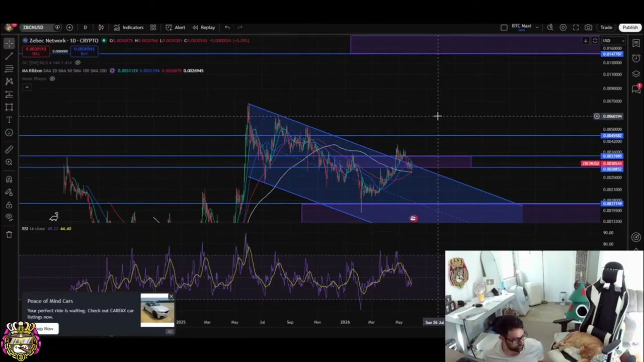
Task: Open the layout setup square icon
Action: pyautogui.click(x=504, y=27)
